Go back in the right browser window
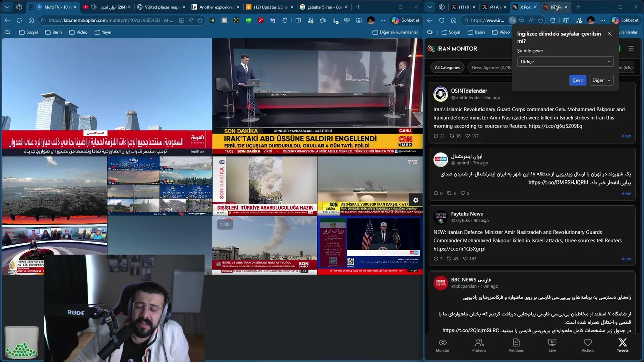 click(429, 20)
